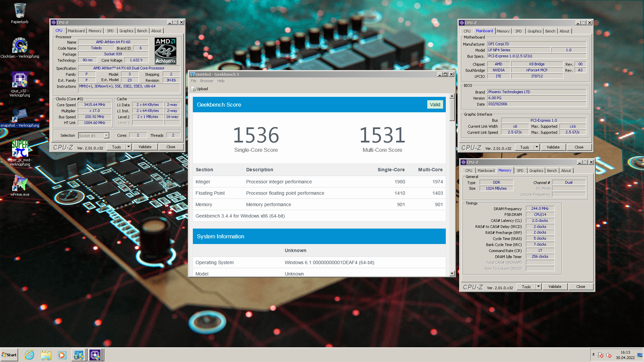The width and height of the screenshot is (644, 362).
Task: Click the Close button in the Mainboard window
Action: pos(579,147)
